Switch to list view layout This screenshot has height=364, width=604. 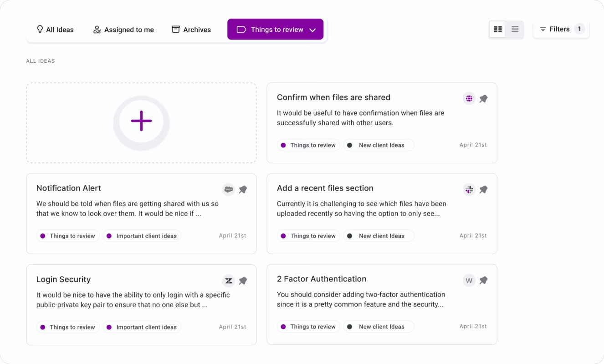(515, 29)
